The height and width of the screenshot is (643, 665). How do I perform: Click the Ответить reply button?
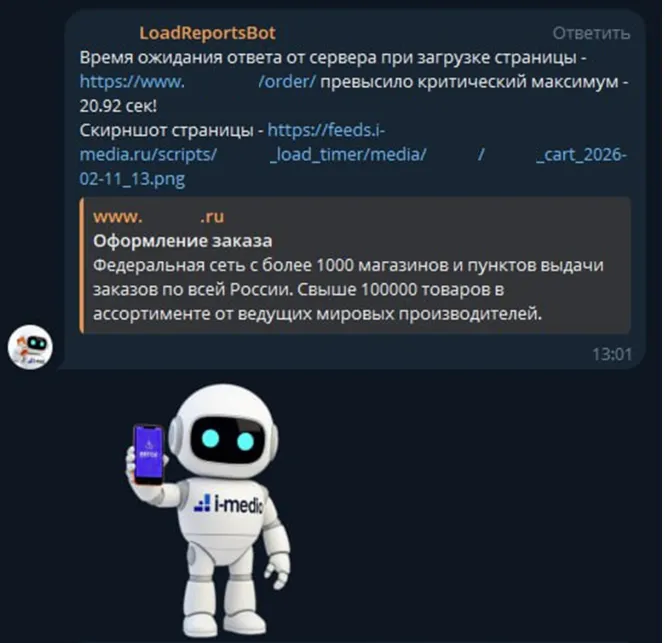[591, 33]
